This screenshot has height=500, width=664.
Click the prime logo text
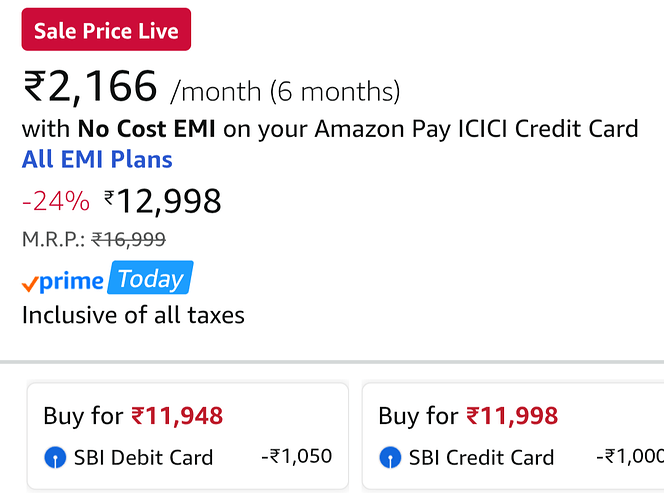72,282
